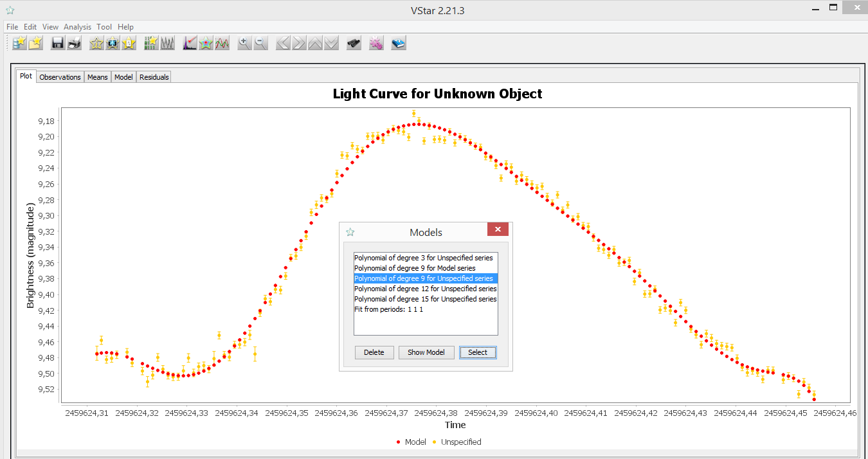This screenshot has width=868, height=459.
Task: Click the zigzag waveform plot icon
Action: coord(167,43)
